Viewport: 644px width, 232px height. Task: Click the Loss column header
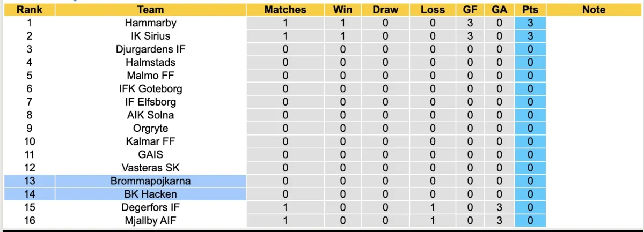tap(433, 10)
